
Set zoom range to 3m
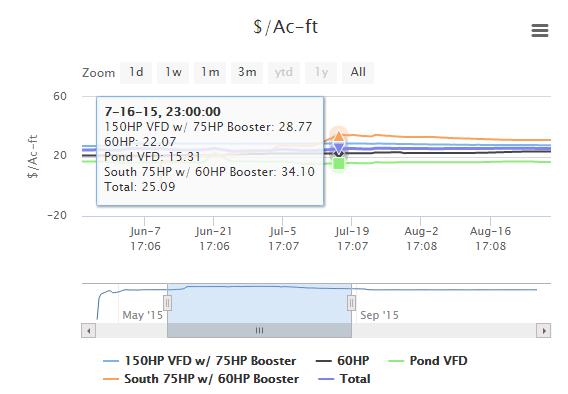tap(247, 72)
